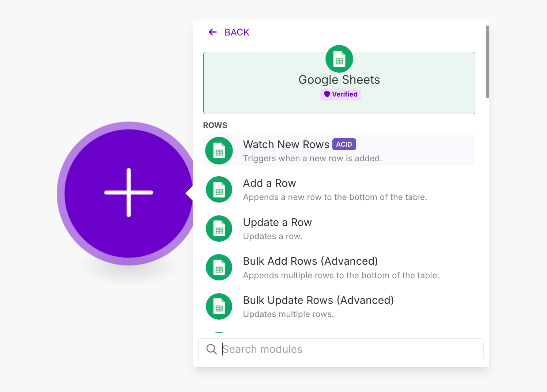This screenshot has width=547, height=392.
Task: Click the Google Sheets app title text
Action: tap(339, 80)
